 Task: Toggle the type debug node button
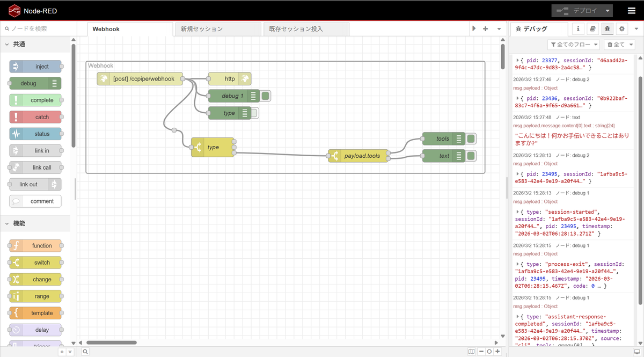(255, 113)
